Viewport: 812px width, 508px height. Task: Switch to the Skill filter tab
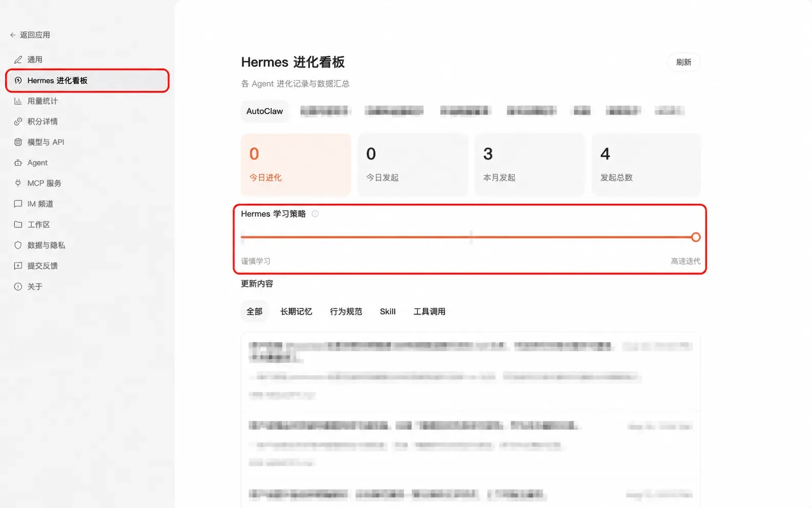point(388,311)
